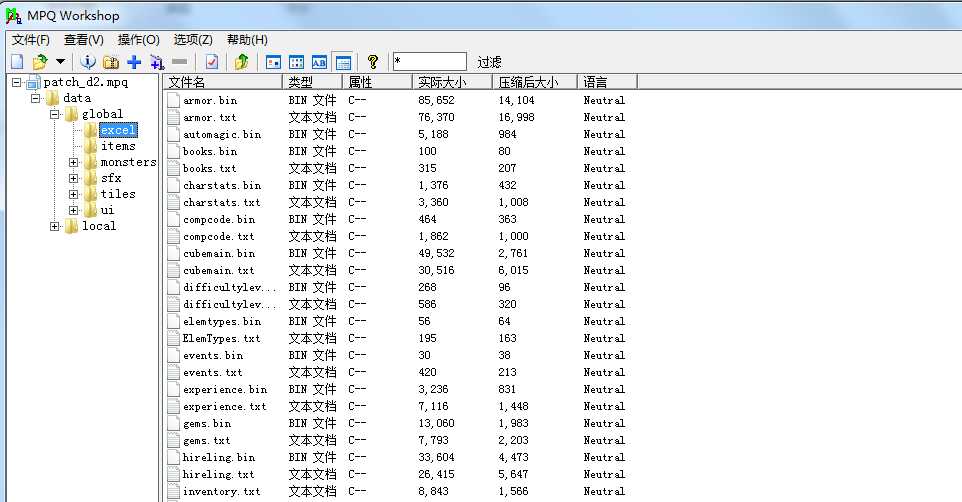Expand the sfx folder node
Viewport: 962px width, 502px height.
74,179
